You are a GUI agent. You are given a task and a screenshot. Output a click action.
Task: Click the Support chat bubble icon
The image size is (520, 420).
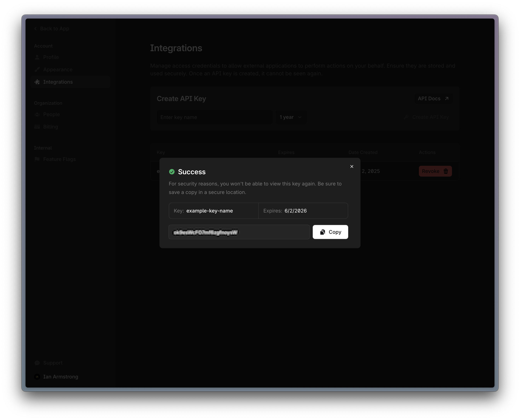pyautogui.click(x=37, y=363)
